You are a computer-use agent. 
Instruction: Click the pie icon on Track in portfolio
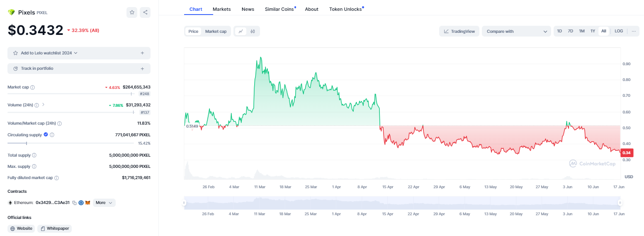pos(16,69)
